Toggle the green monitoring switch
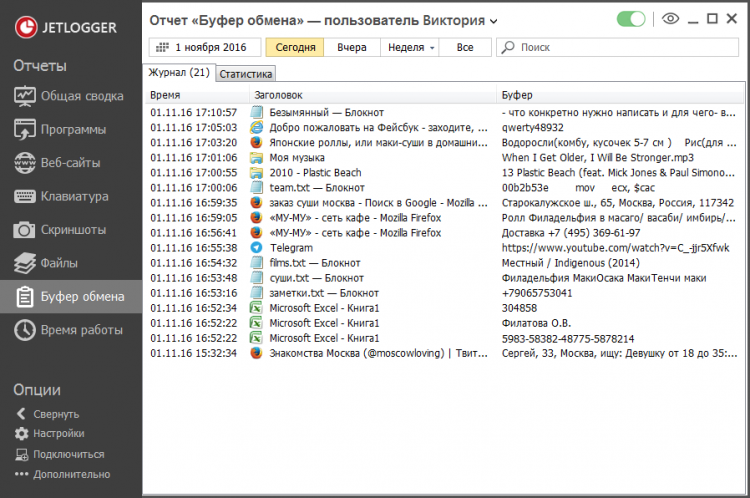This screenshot has height=498, width=750. [631, 19]
